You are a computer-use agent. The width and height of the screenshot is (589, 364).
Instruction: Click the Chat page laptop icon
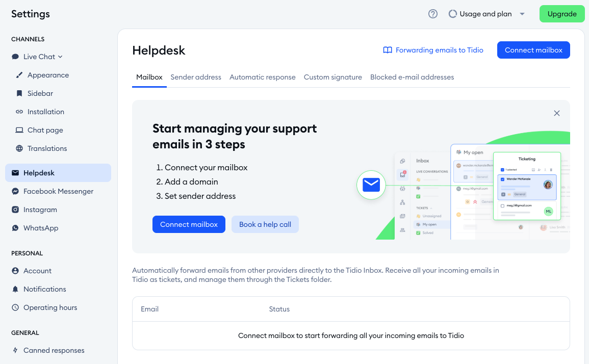click(19, 130)
